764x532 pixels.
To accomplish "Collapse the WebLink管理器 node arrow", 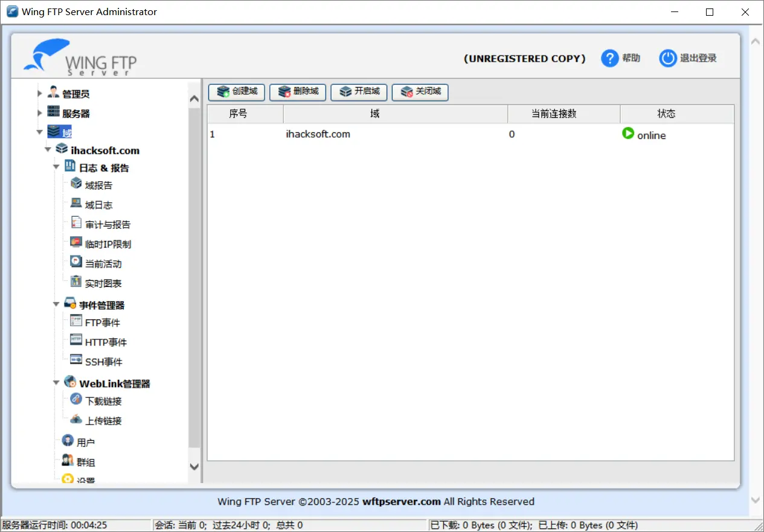I will (57, 383).
